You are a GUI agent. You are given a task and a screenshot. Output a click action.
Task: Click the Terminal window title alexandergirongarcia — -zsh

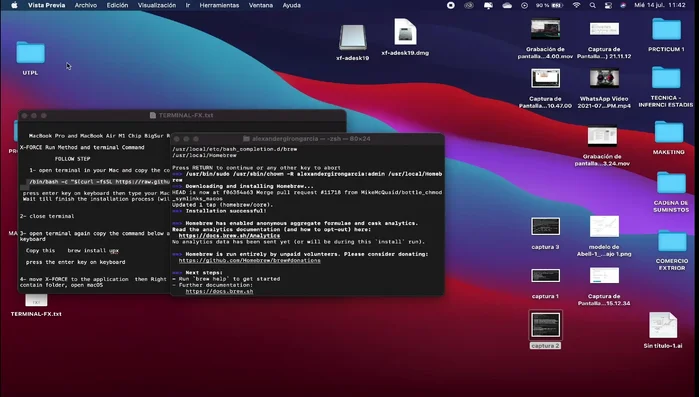[x=311, y=139]
